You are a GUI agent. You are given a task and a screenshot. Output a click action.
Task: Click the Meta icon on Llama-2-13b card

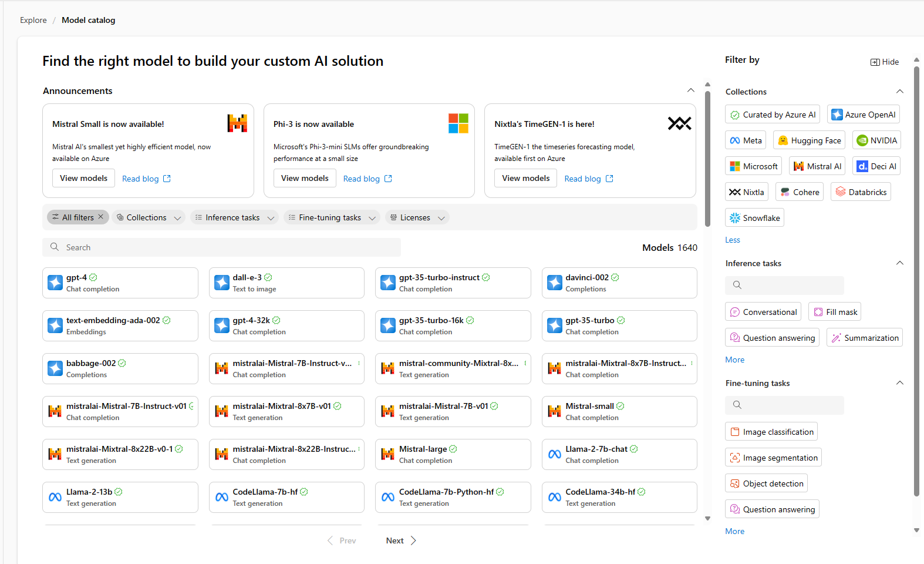pos(55,497)
